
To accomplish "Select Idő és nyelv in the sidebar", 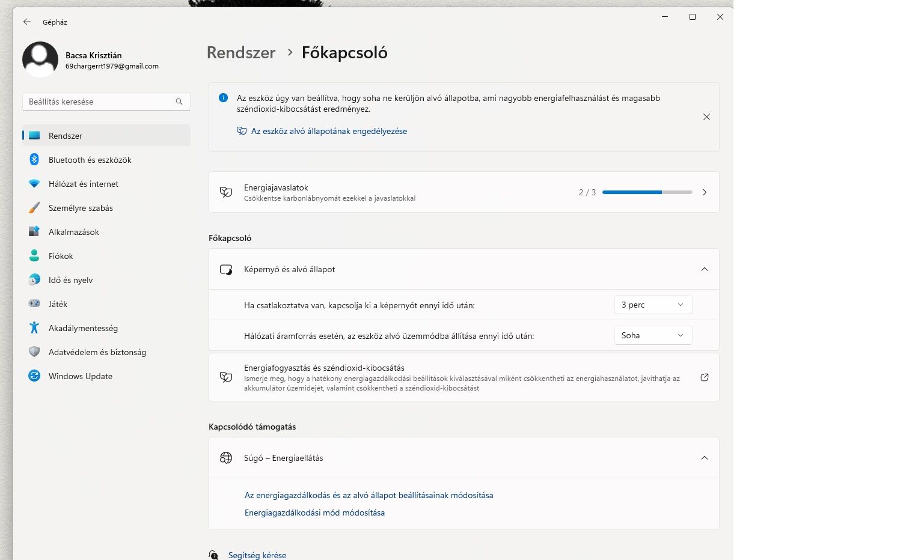I will coord(70,280).
